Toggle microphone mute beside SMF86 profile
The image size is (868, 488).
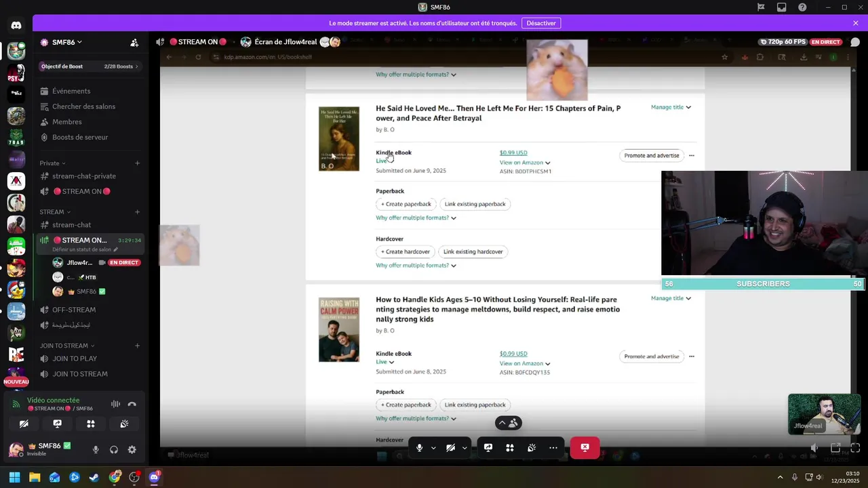[96, 449]
